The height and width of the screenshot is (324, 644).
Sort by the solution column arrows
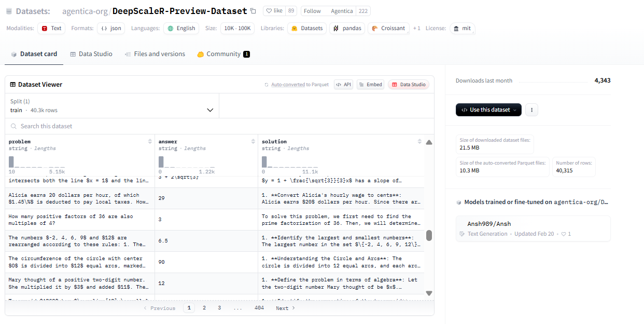419,141
